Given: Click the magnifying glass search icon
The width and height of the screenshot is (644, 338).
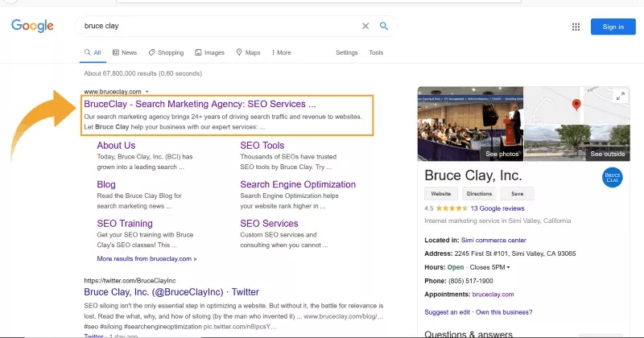Looking at the screenshot, I should pos(384,26).
